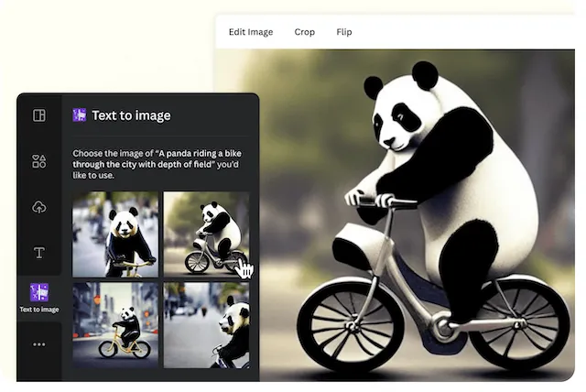586x392 pixels.
Task: Open the Elements shapes icon in sidebar
Action: (x=38, y=161)
